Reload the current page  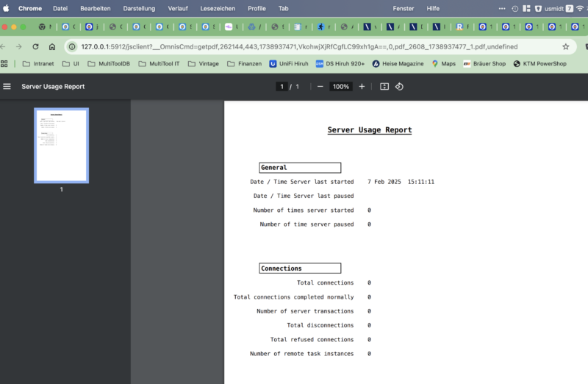point(35,46)
